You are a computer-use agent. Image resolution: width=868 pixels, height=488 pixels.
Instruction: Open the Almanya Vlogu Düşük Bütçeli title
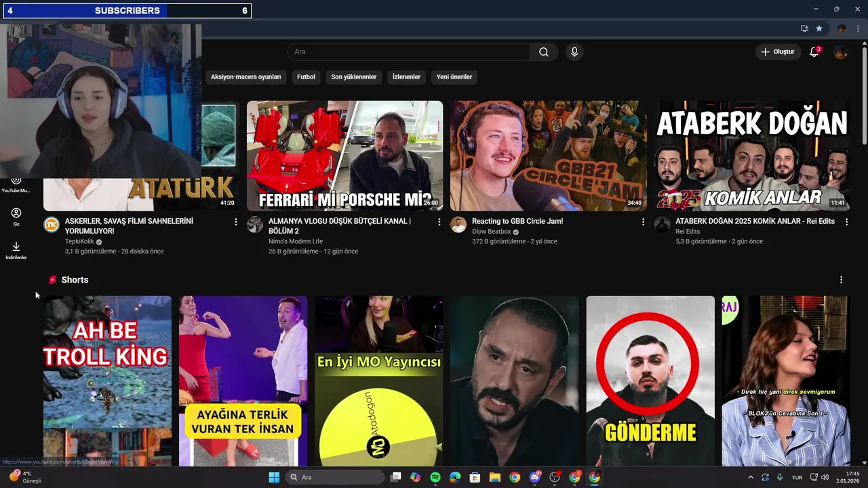340,226
